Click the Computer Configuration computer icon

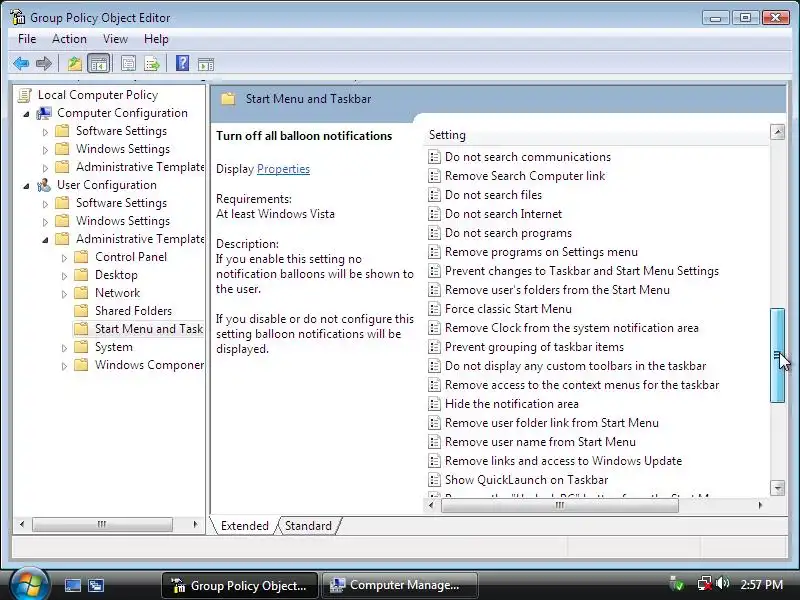44,113
